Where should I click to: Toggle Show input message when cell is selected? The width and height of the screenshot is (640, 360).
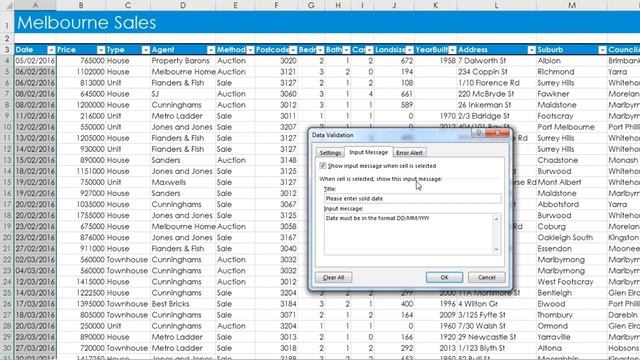coord(323,166)
